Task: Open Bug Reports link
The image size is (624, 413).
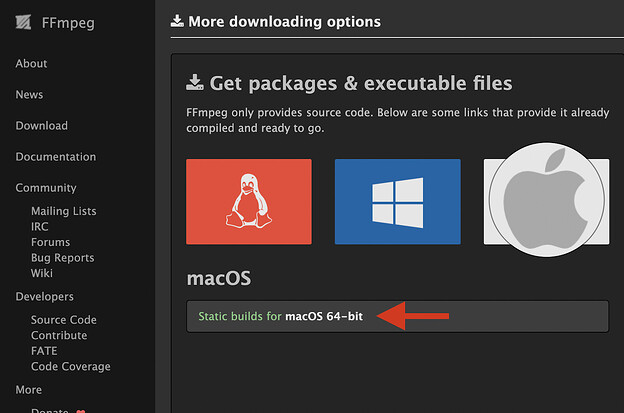Action: (x=62, y=258)
